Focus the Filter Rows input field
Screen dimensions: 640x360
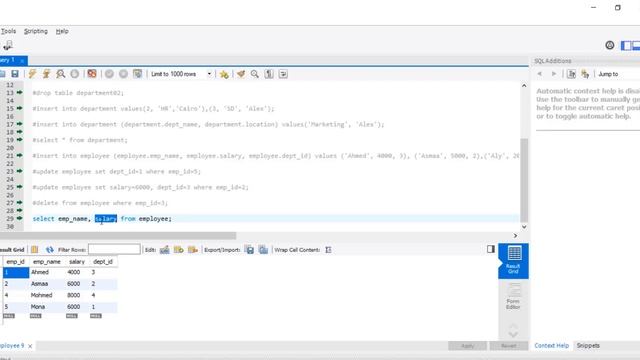point(114,249)
